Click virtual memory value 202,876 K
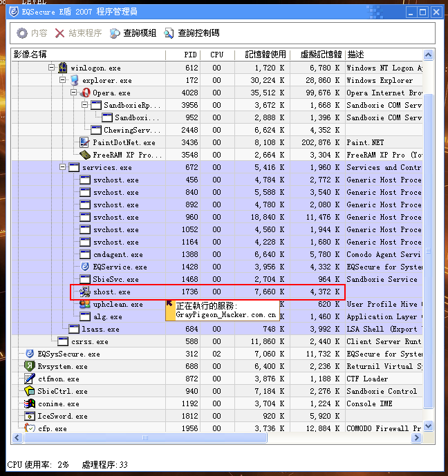The height and width of the screenshot is (476, 448). 321,142
